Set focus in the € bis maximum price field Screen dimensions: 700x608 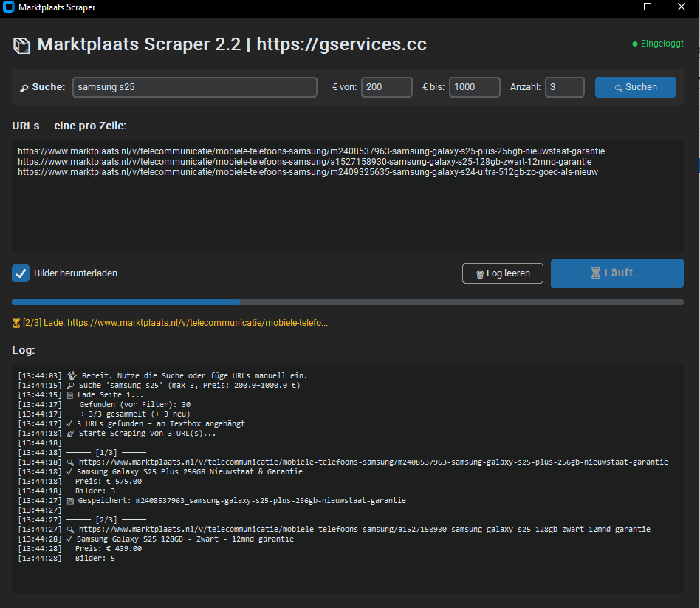point(475,87)
